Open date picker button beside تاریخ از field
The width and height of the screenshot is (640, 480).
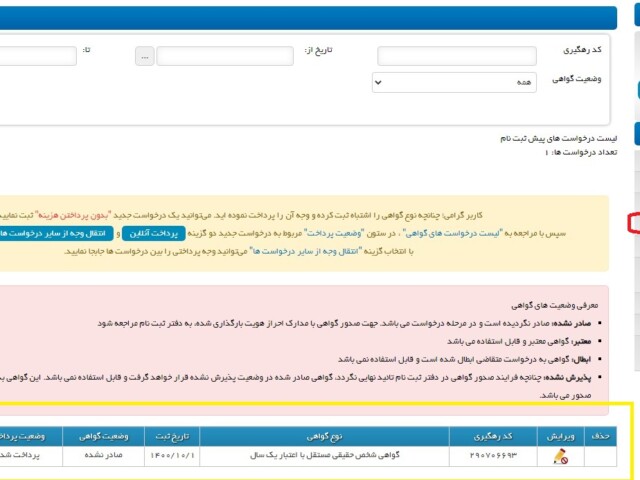[x=146, y=57]
